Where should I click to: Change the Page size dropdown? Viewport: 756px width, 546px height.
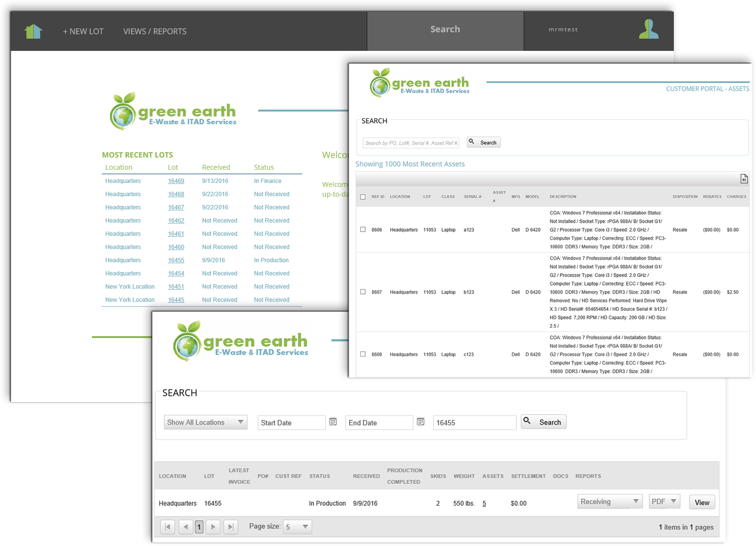[x=297, y=527]
